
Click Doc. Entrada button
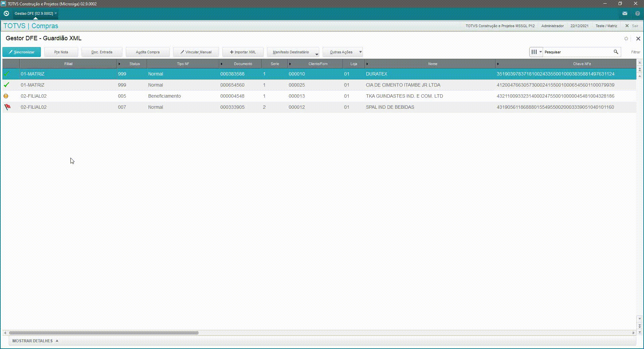pyautogui.click(x=102, y=52)
